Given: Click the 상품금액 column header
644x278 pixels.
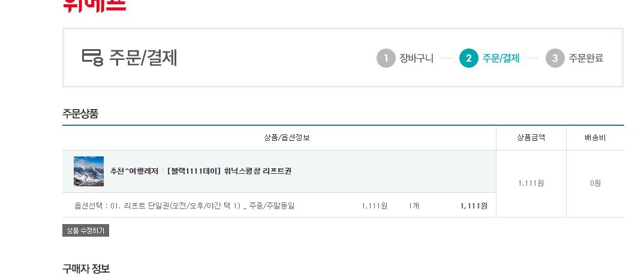Looking at the screenshot, I should coord(531,138).
